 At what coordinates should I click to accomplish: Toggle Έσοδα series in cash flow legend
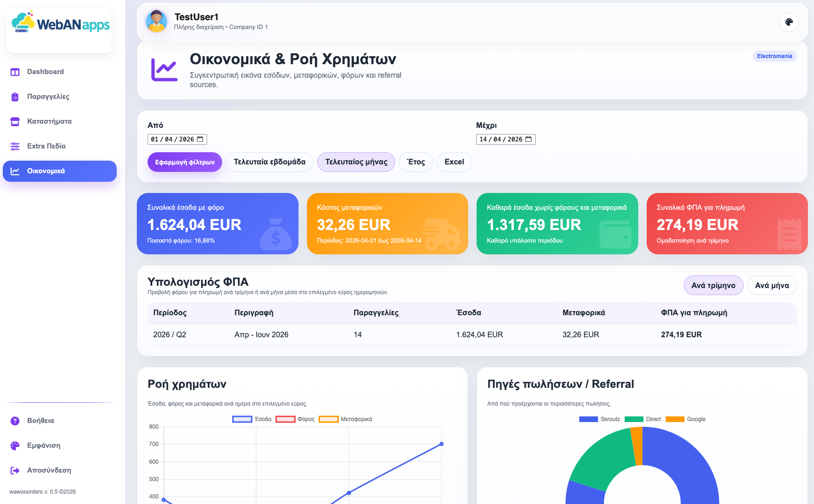click(252, 419)
